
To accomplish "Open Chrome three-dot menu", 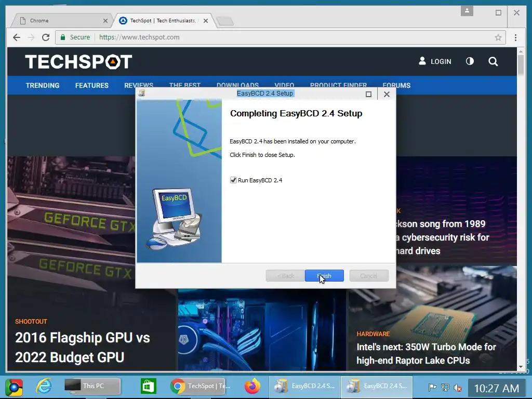I will [x=515, y=37].
